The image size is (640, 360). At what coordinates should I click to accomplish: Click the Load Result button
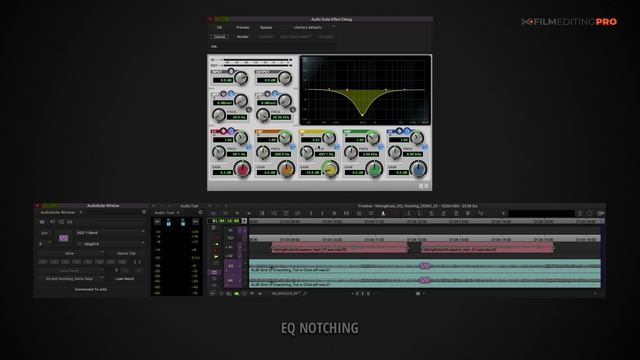(x=124, y=279)
